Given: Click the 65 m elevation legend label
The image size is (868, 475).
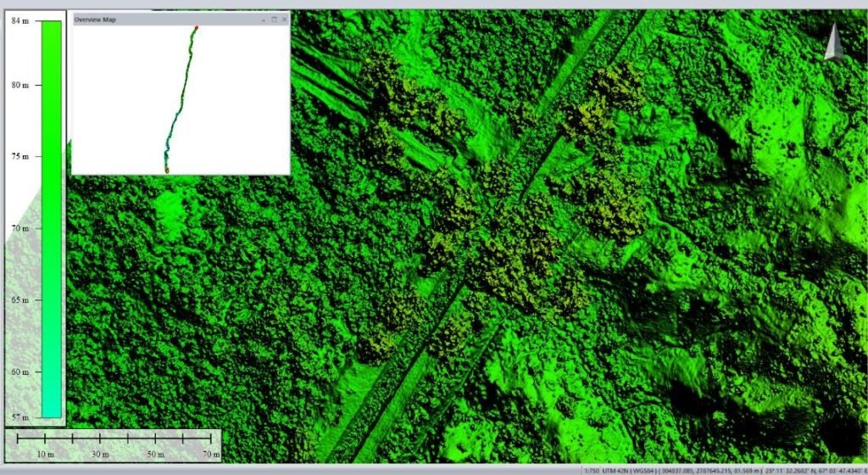Looking at the screenshot, I should (x=20, y=300).
